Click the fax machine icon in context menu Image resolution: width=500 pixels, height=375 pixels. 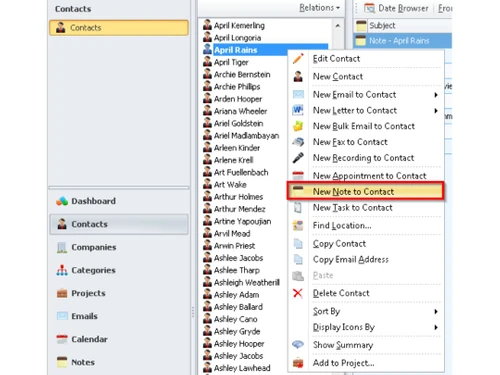(298, 142)
